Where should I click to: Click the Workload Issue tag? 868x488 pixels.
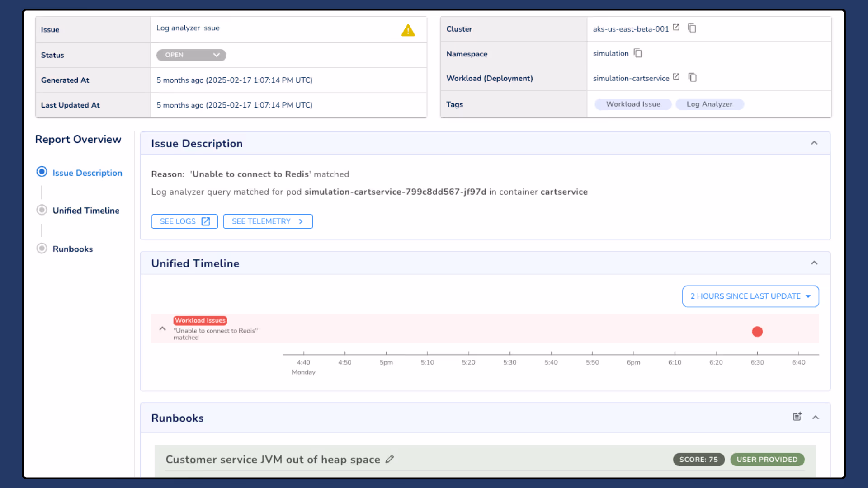pyautogui.click(x=633, y=104)
